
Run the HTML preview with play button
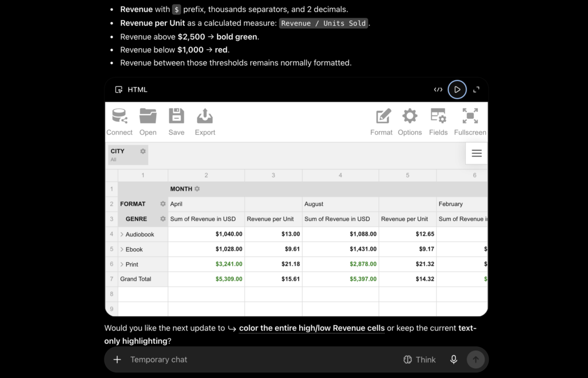[457, 89]
